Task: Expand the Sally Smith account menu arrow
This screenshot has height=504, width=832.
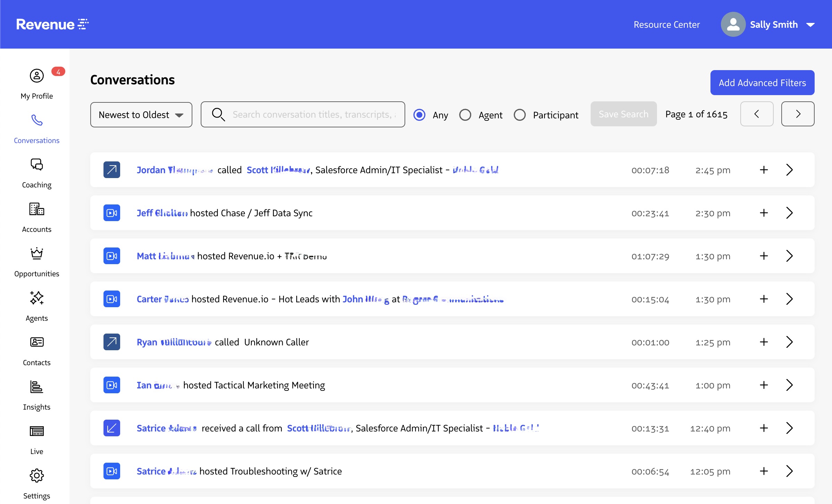Action: [810, 25]
